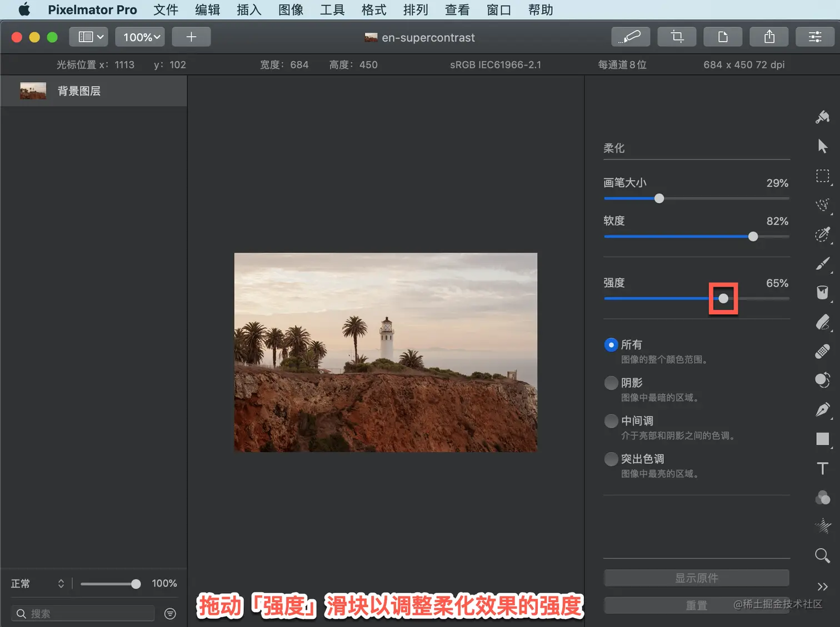Viewport: 840px width, 627px height.
Task: Select the Arrange arrow tool
Action: click(x=823, y=146)
